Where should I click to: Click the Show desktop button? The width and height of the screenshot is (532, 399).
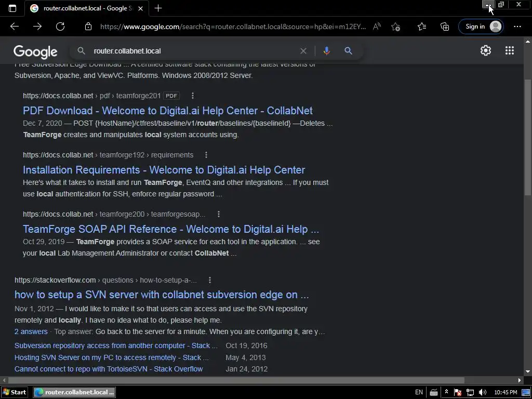(526, 393)
